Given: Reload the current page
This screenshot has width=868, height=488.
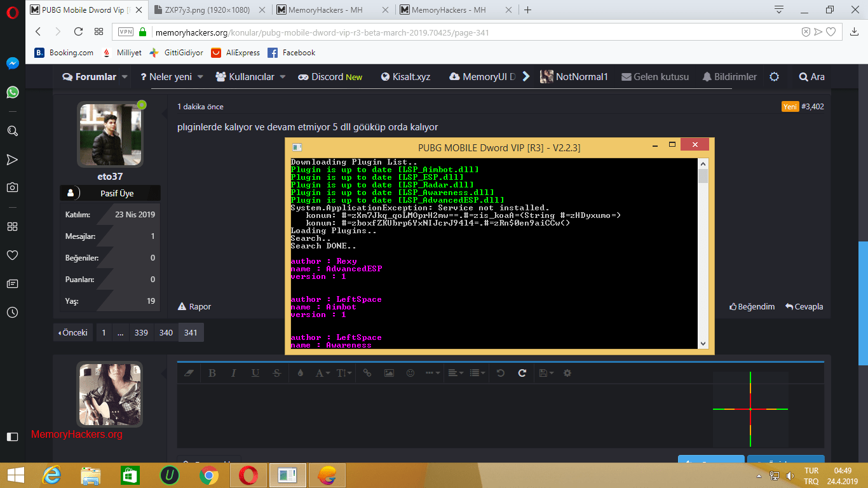Looking at the screenshot, I should tap(78, 32).
